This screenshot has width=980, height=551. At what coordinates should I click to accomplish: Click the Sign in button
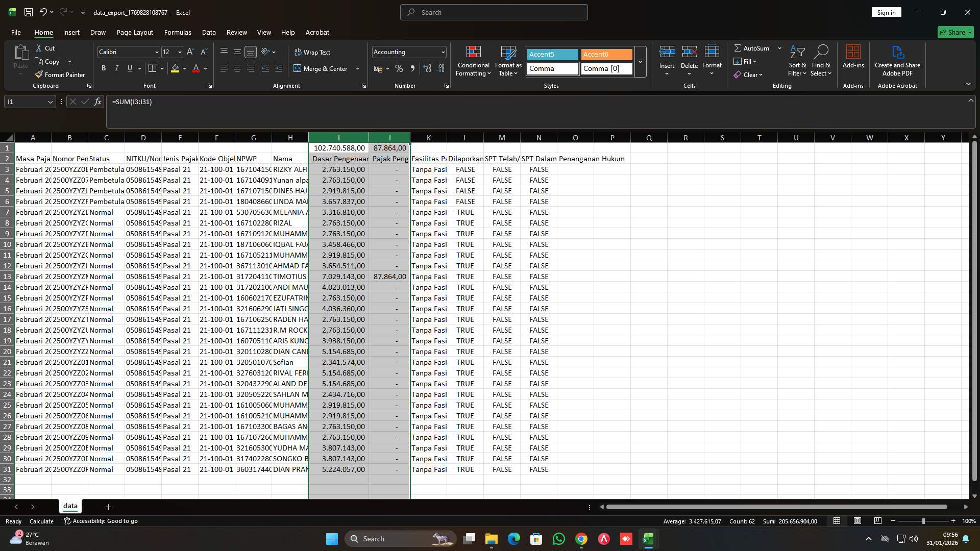tap(886, 12)
